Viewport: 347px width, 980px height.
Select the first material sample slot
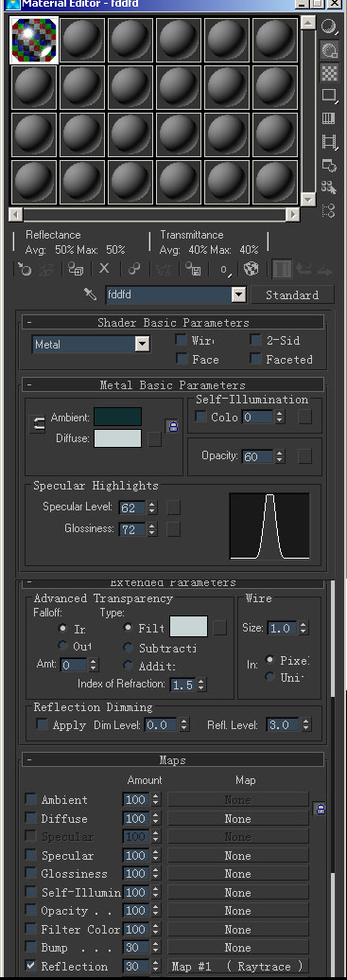(x=34, y=40)
